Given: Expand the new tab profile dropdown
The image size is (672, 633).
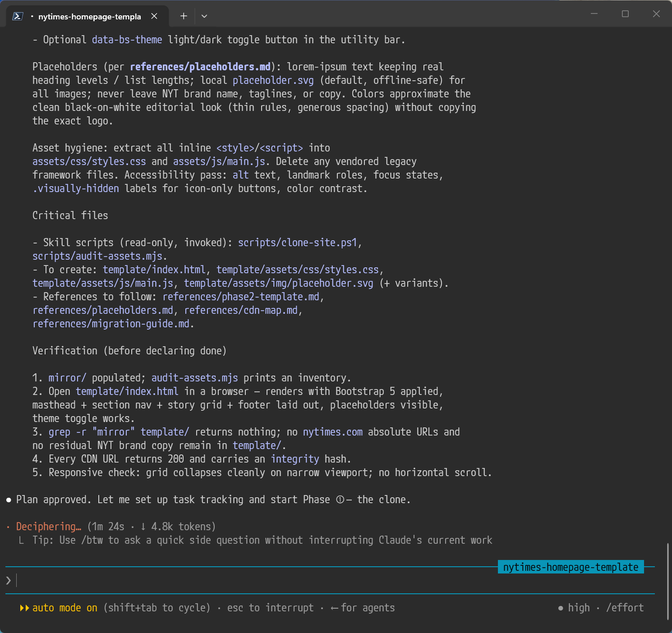Looking at the screenshot, I should click(x=204, y=16).
